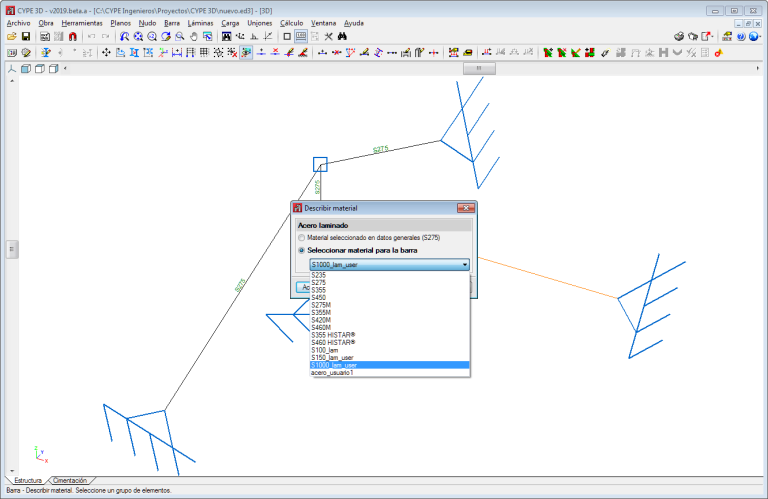Click the printer icon
Image resolution: width=768 pixels, height=499 pixels.
click(679, 36)
